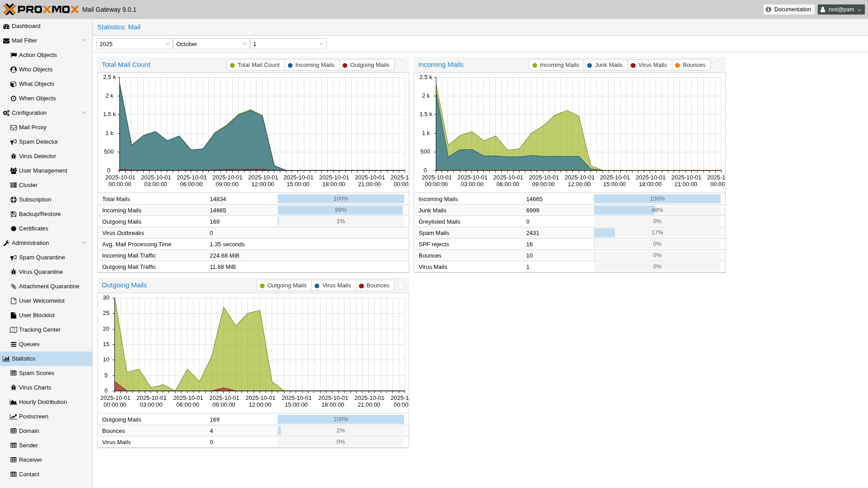Click the Spam Mails 17% percentage bar
This screenshot has height=488, width=868.
pos(657,233)
